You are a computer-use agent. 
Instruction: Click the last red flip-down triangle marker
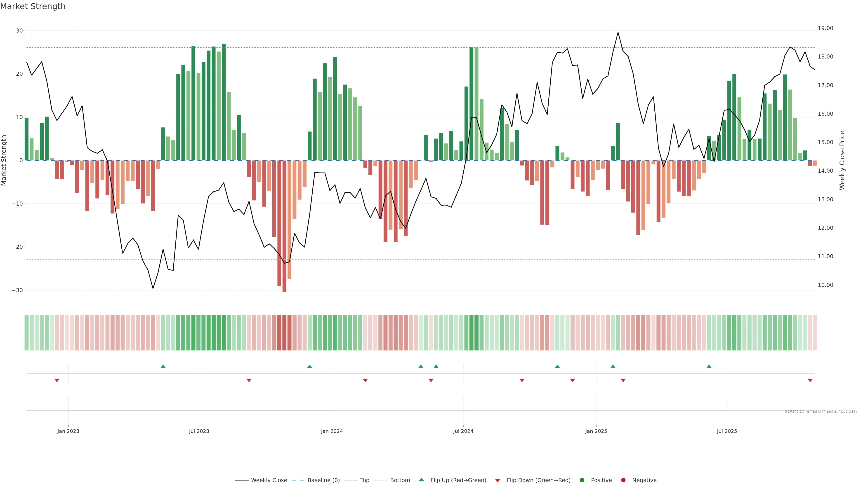810,380
